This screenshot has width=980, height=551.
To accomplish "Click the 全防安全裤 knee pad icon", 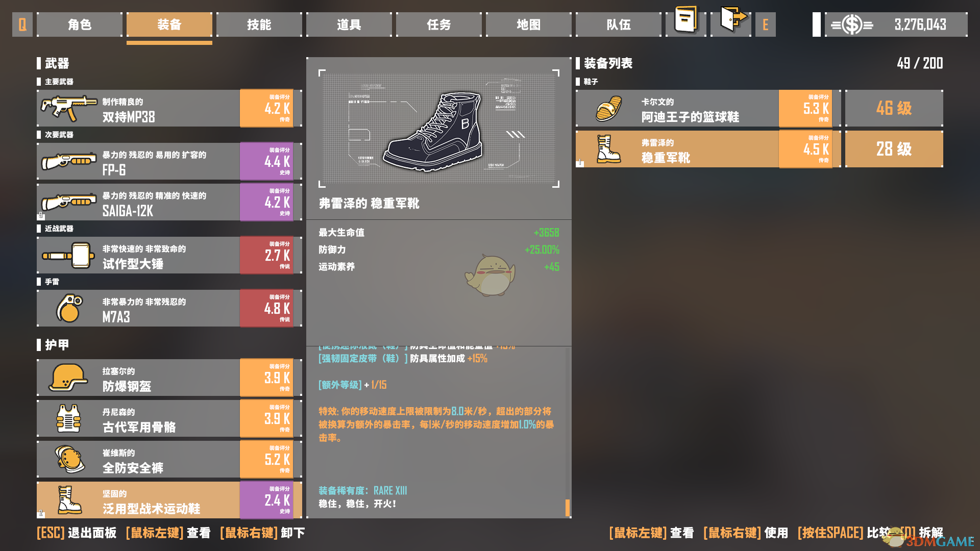I will 68,459.
